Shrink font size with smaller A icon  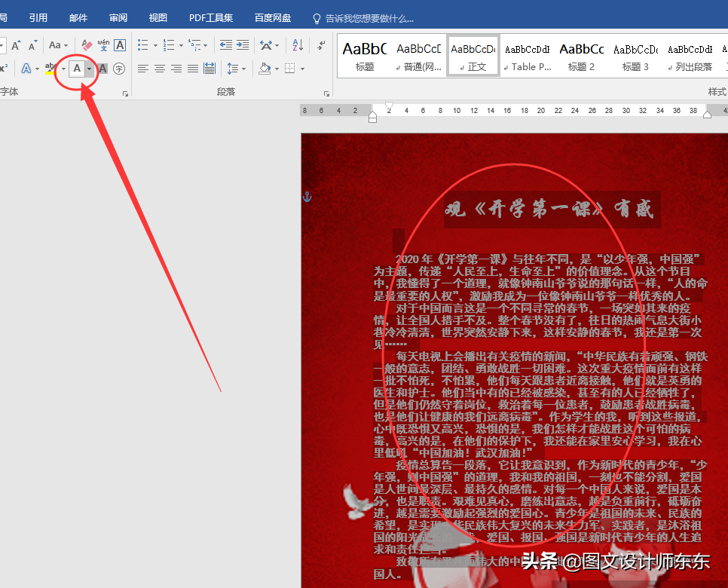[x=32, y=45]
